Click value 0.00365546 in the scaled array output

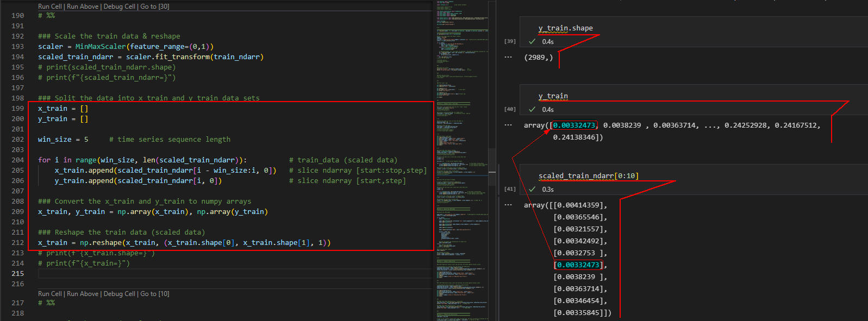coord(578,217)
